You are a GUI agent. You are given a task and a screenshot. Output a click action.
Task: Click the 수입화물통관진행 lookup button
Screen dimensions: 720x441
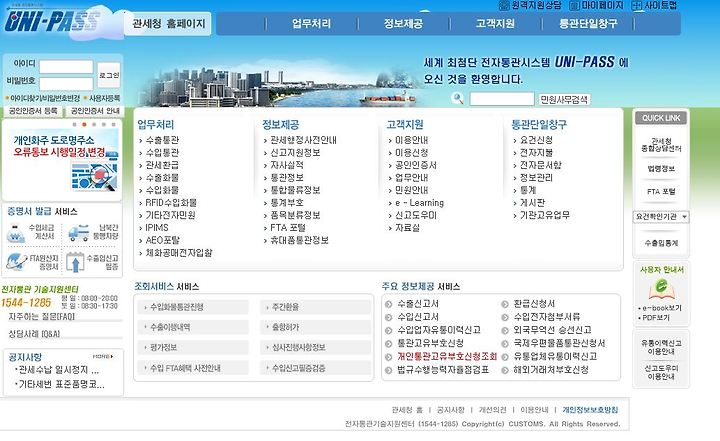(193, 307)
